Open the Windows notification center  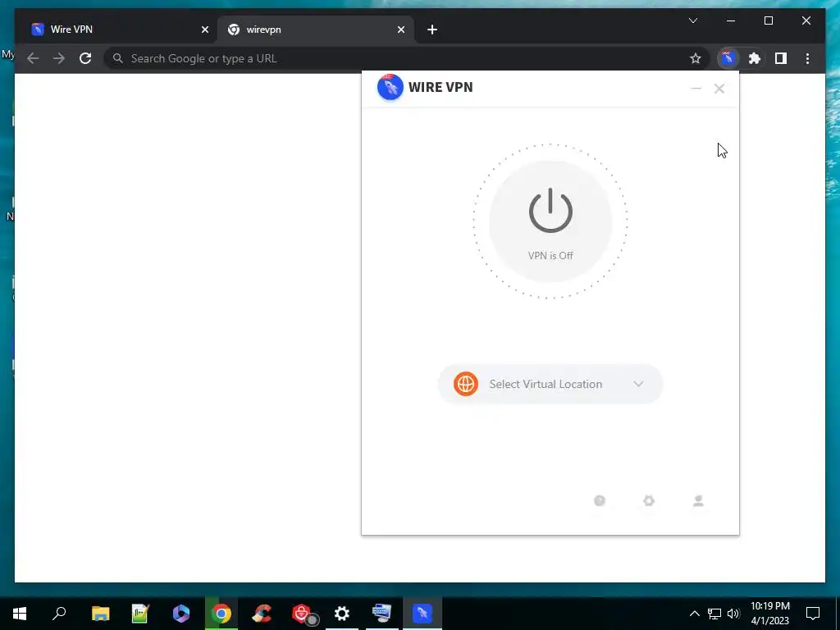pos(813,614)
